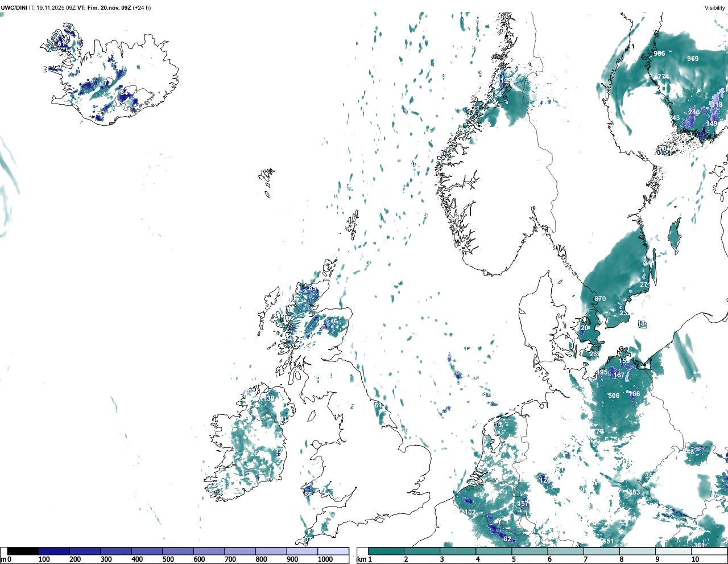The height and width of the screenshot is (564, 728).
Task: Click the 'm' unit label on legend
Action: [3, 559]
